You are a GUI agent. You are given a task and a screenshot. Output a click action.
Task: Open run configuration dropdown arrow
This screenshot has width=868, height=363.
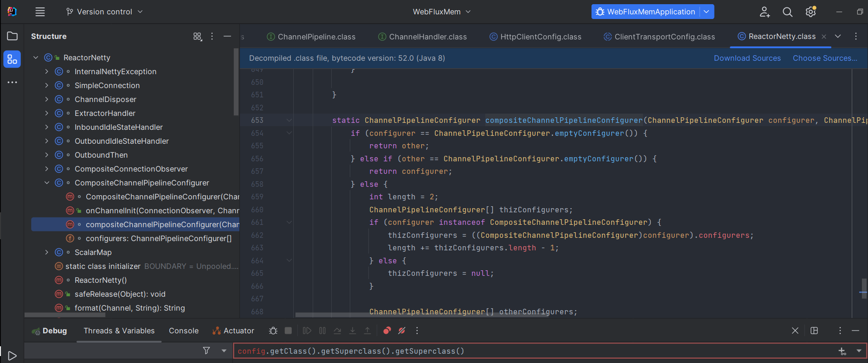click(706, 12)
